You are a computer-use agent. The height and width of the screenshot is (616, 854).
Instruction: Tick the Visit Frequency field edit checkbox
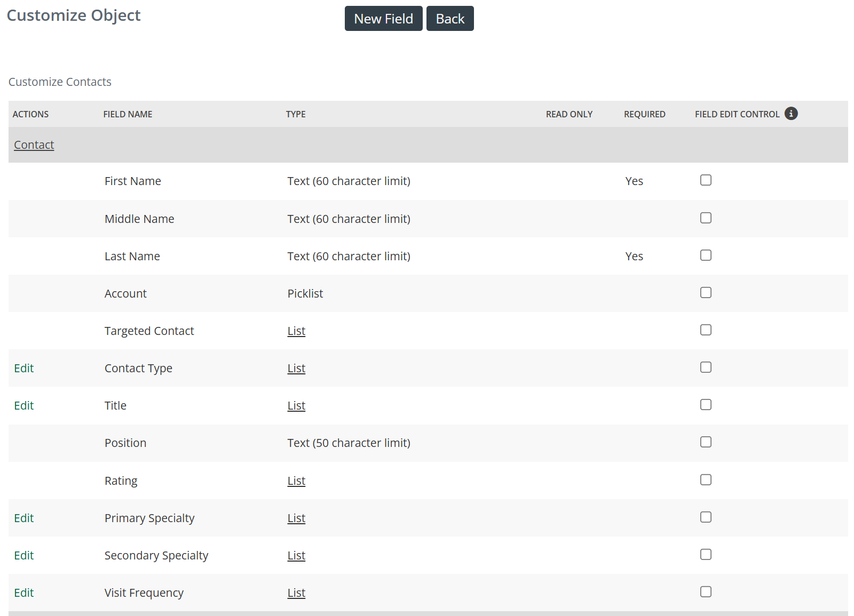(x=706, y=591)
